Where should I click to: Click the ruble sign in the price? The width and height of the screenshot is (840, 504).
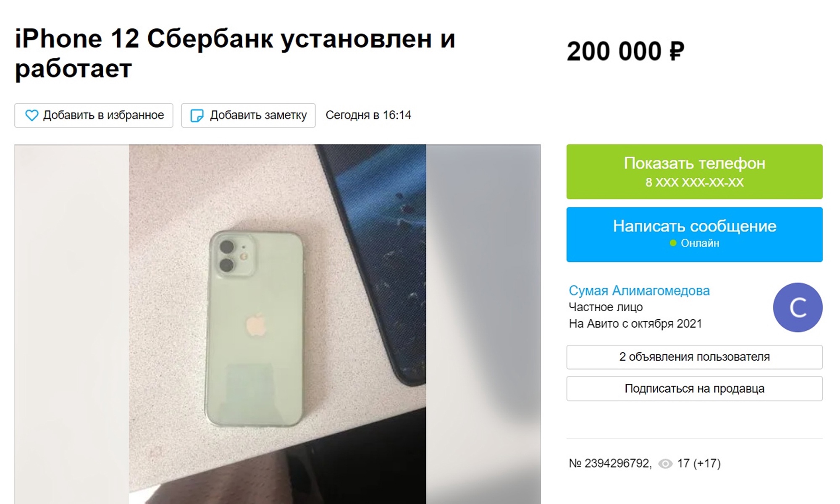pos(677,52)
